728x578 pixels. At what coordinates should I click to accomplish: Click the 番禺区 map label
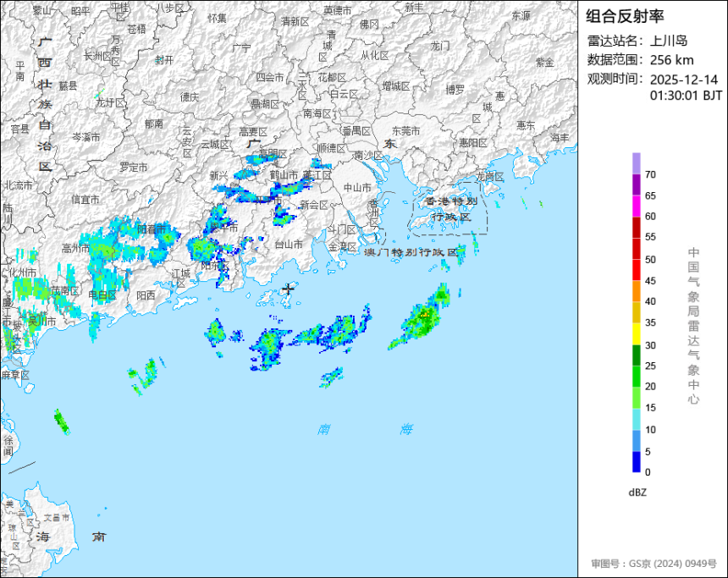tap(356, 131)
